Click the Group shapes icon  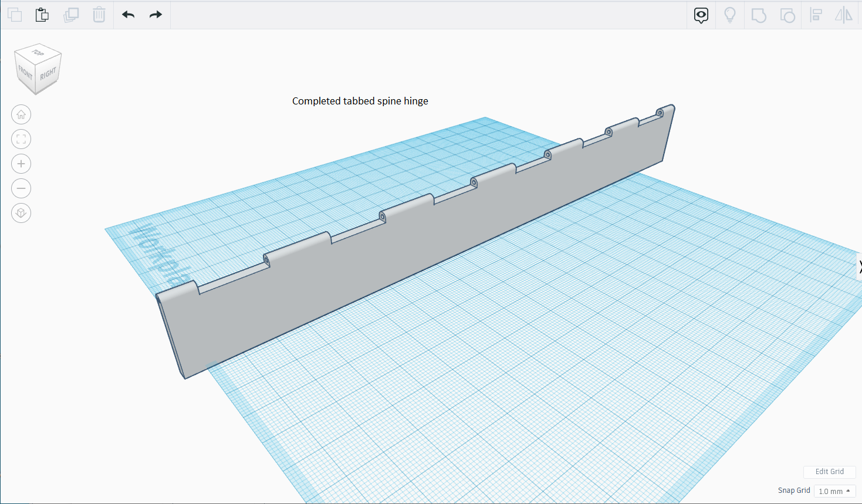tap(759, 15)
